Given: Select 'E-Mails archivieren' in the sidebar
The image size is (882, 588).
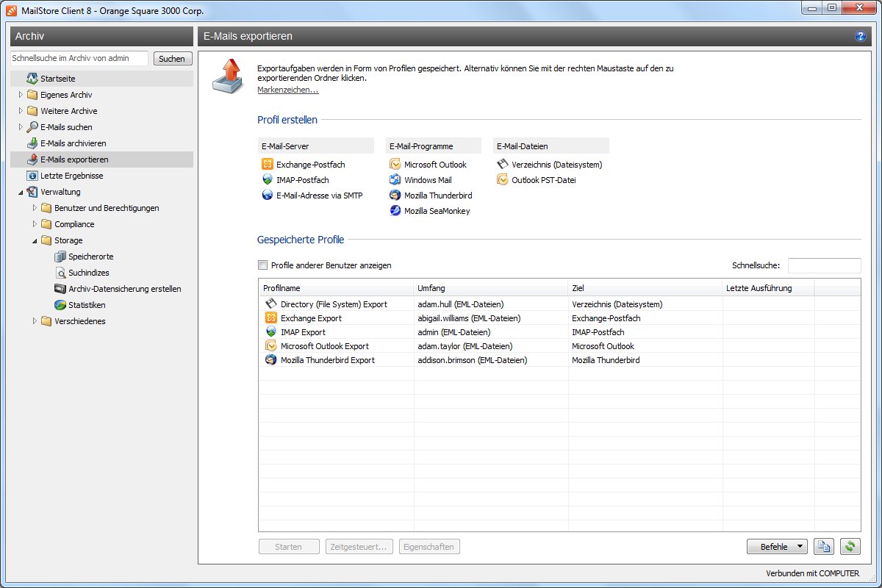Looking at the screenshot, I should coord(73,143).
